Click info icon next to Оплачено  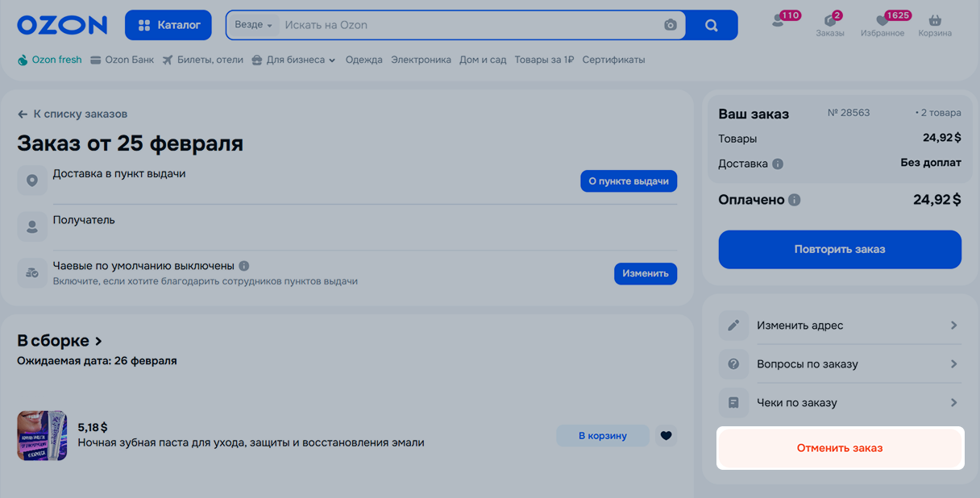(x=795, y=200)
